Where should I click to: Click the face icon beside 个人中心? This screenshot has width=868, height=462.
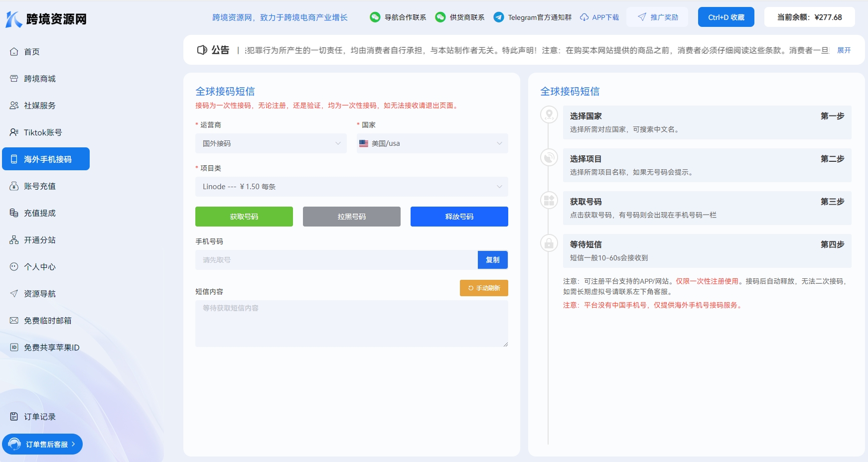tap(14, 267)
